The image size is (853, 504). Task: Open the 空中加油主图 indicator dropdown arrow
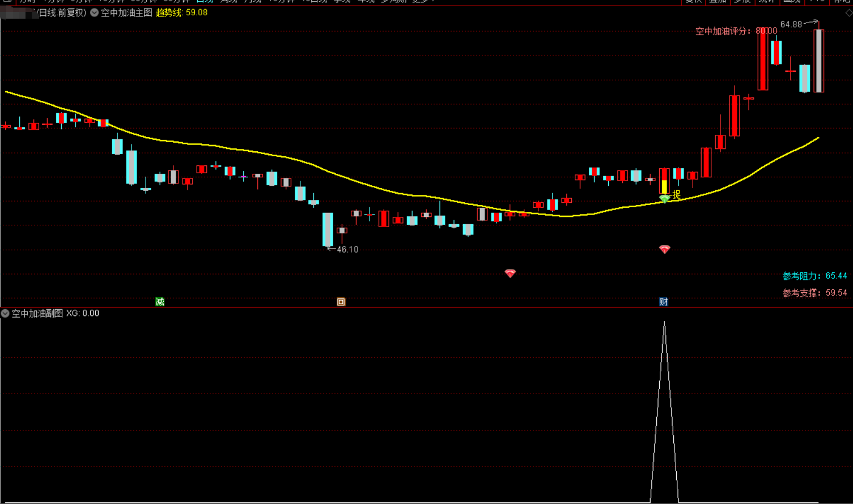[x=95, y=12]
